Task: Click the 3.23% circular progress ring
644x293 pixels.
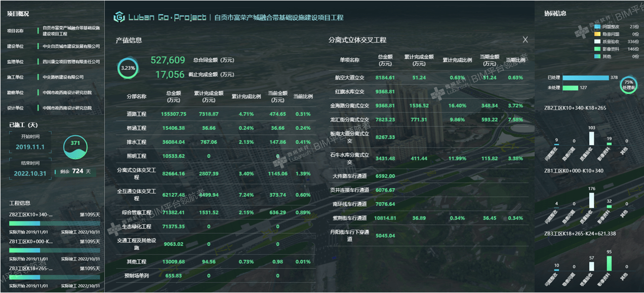Action: (x=128, y=67)
